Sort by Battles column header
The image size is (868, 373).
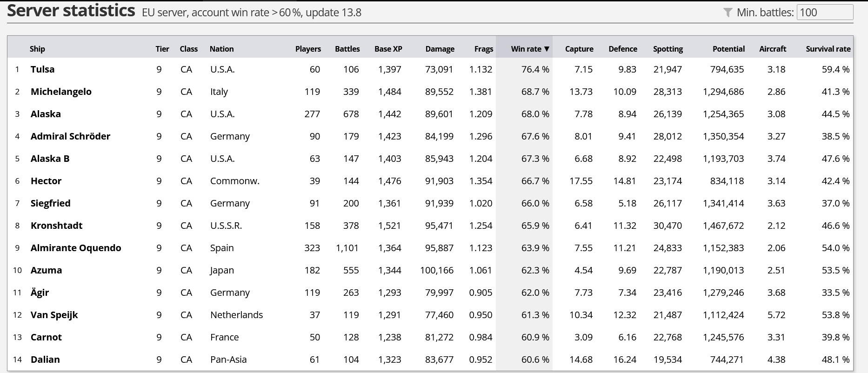pos(347,49)
